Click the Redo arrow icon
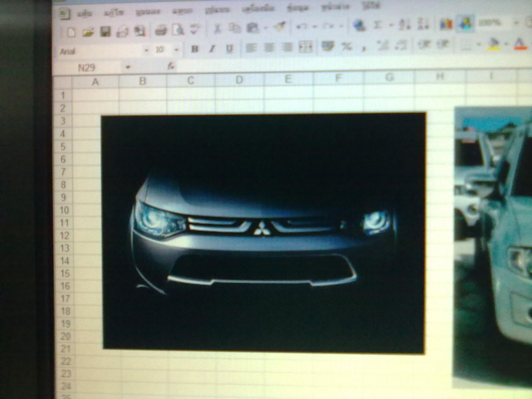This screenshot has height=399, width=532. (328, 26)
